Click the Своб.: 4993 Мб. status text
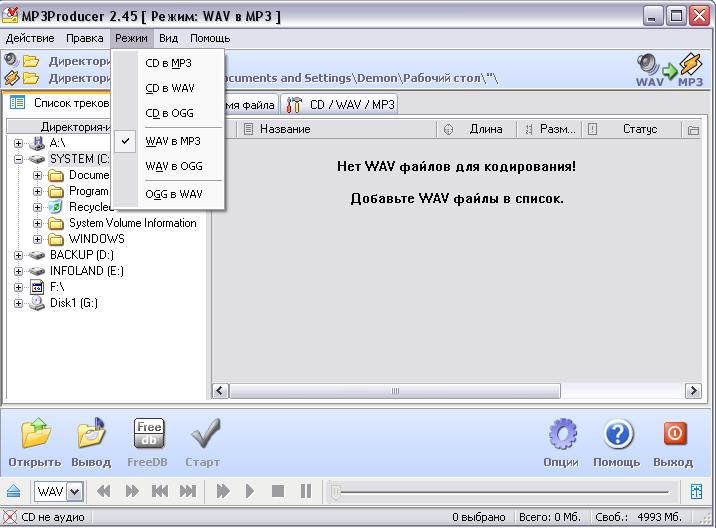Screen dimensions: 716x528 tap(638, 517)
